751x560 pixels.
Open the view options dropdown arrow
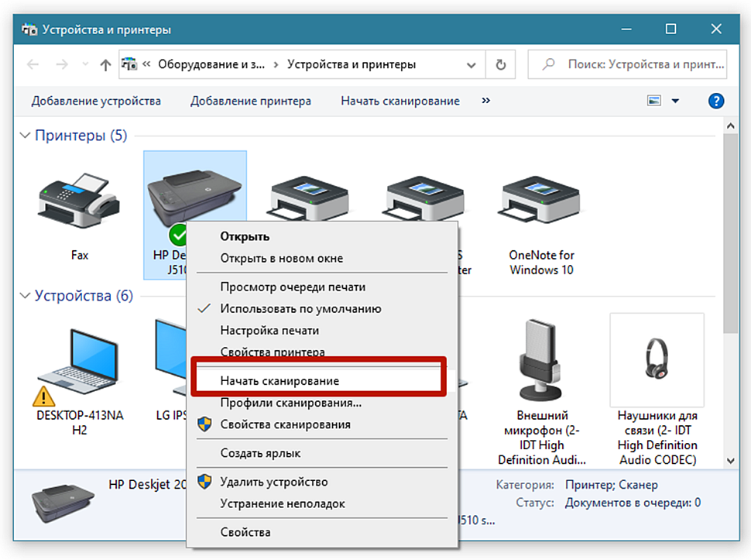[x=675, y=101]
